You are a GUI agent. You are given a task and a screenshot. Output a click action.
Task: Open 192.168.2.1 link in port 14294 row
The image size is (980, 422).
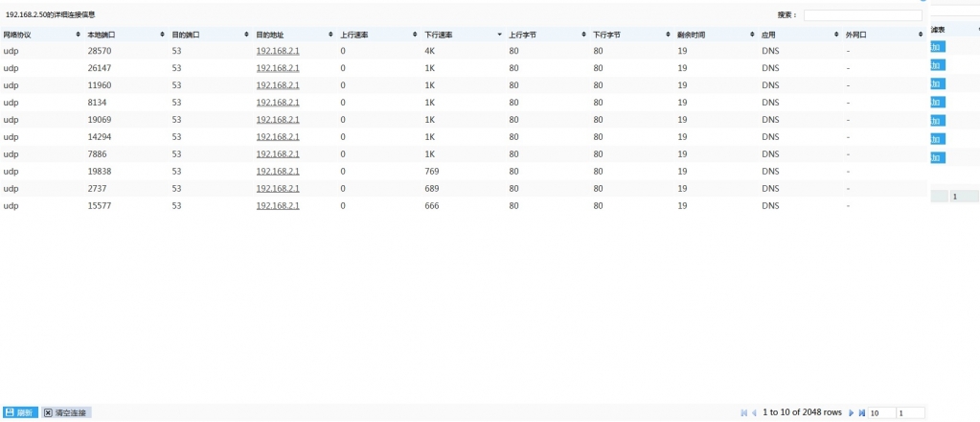point(278,136)
